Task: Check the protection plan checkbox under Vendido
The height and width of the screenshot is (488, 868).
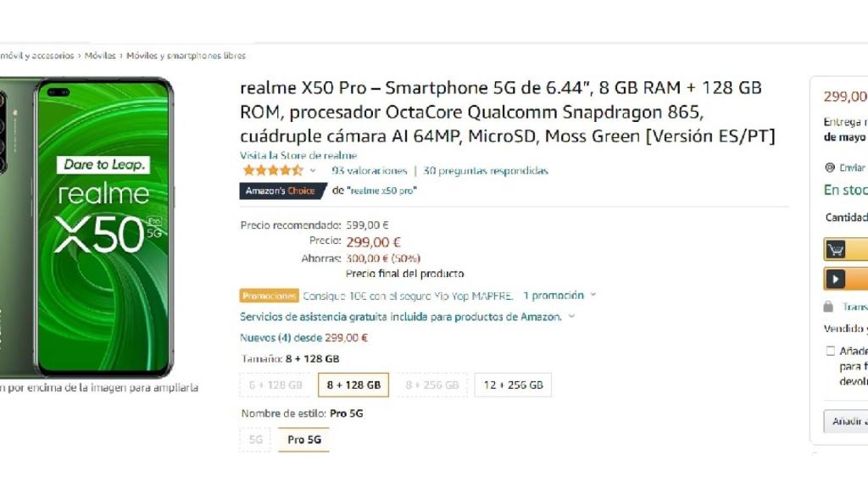Action: pyautogui.click(x=830, y=350)
